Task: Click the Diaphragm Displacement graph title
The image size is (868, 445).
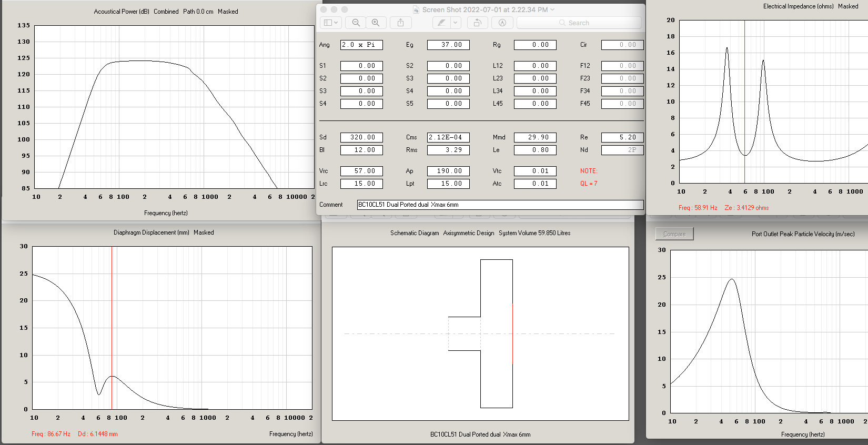Action: click(x=164, y=232)
